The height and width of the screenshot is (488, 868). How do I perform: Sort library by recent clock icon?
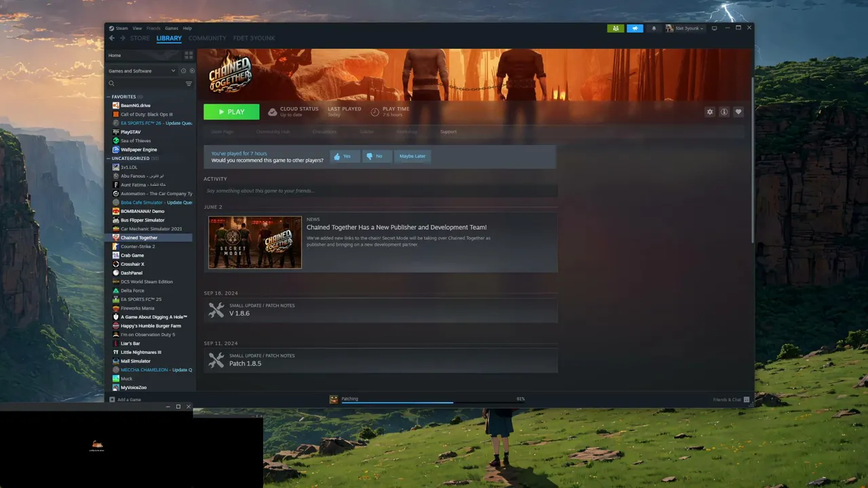click(183, 71)
